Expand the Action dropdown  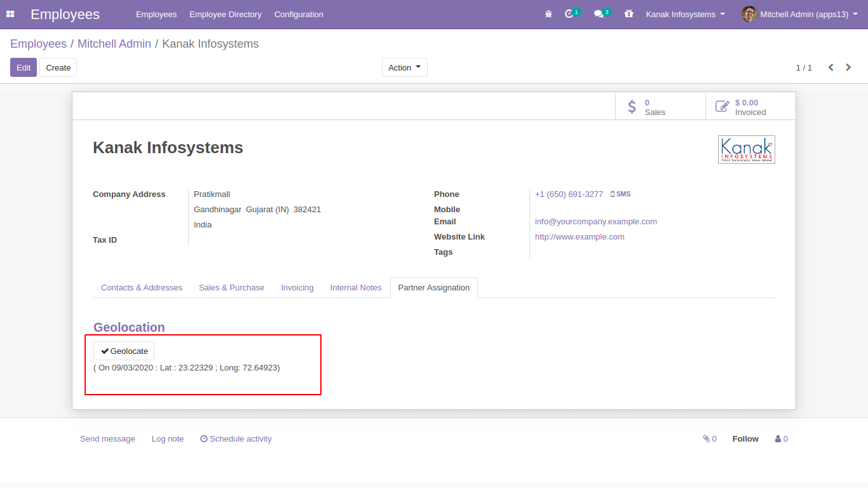click(x=405, y=67)
